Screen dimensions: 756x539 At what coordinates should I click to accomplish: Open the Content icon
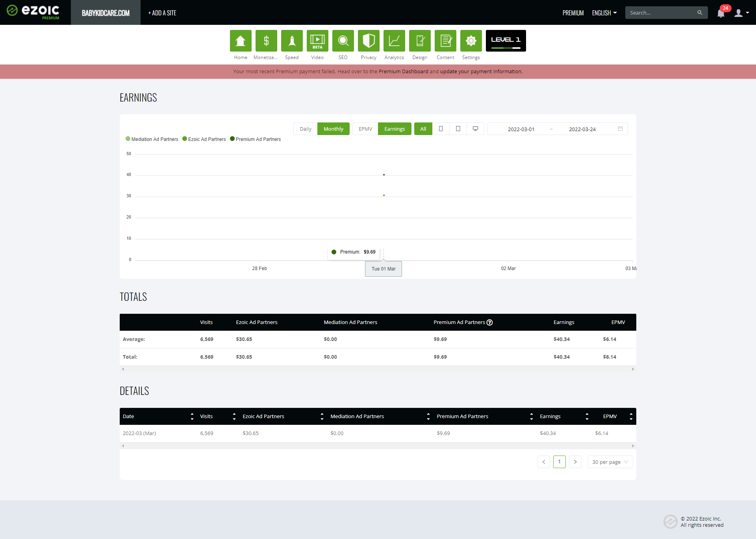coord(445,41)
